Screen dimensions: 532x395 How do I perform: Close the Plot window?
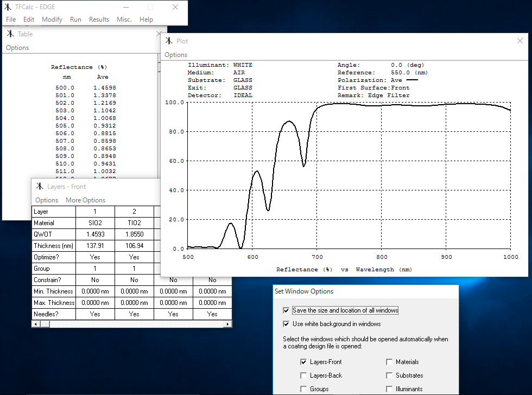point(521,41)
